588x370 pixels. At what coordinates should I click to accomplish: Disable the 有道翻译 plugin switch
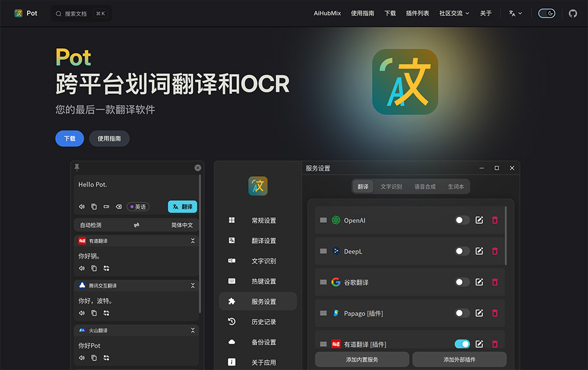click(462, 344)
